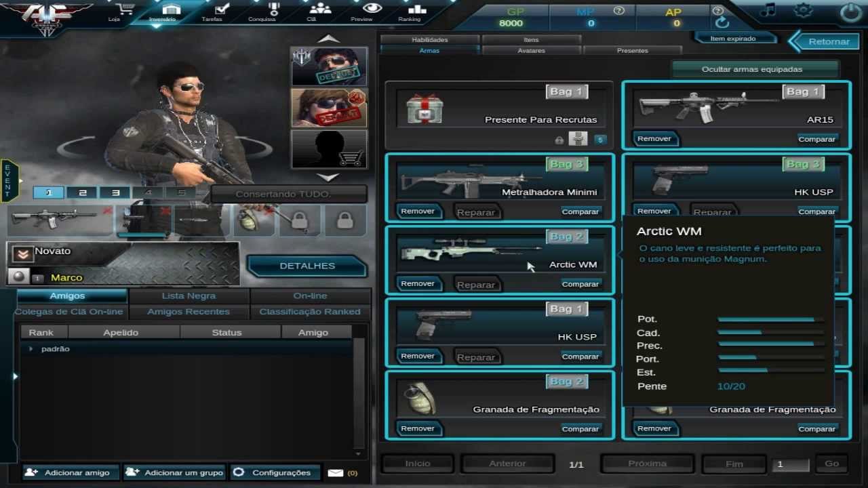Click the friends list scroll-down arrow
This screenshot has height=488, width=868.
tap(359, 453)
